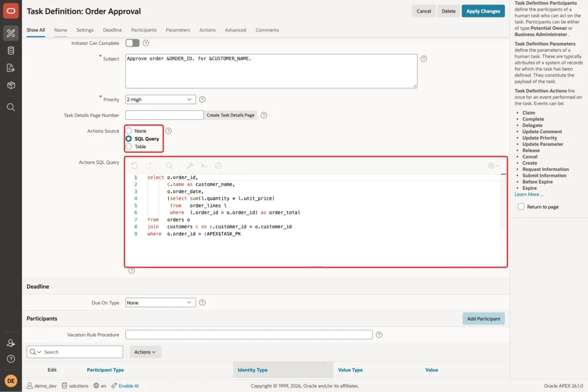Show help for Initiator Can Complete
This screenshot has height=392, width=588.
click(x=146, y=43)
